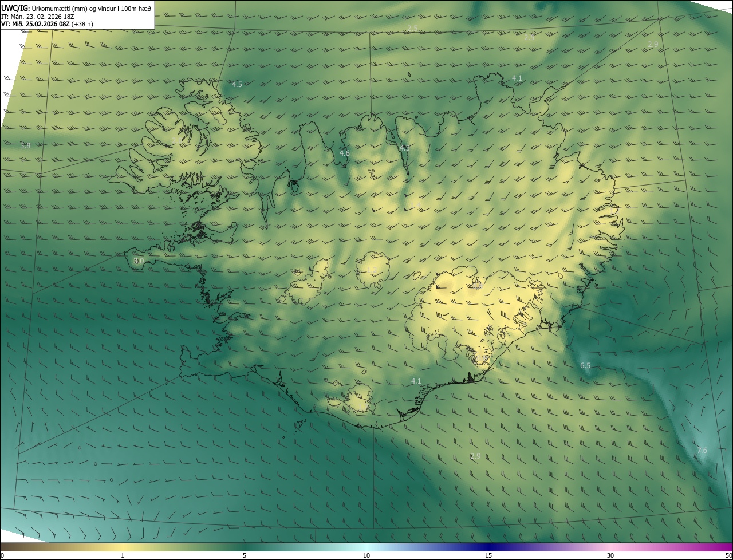733x560 pixels.
Task: Select the 'IT: Mán. 23. 02. 2026 18Z' line
Action: point(38,17)
